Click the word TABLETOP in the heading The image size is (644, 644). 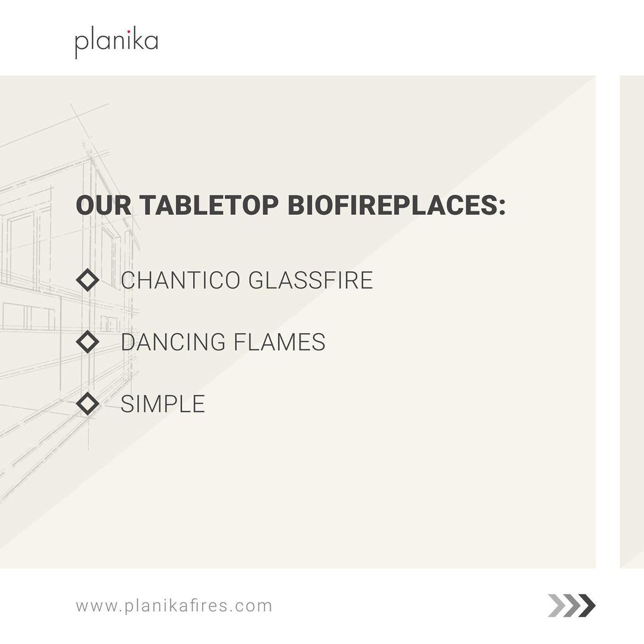point(209,205)
